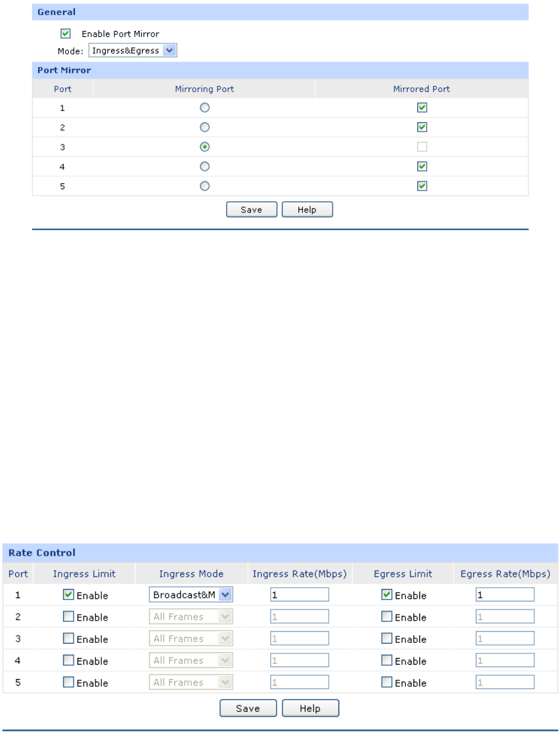Click port 1 Ingress Rate field
This screenshot has width=560, height=733.
coord(300,595)
